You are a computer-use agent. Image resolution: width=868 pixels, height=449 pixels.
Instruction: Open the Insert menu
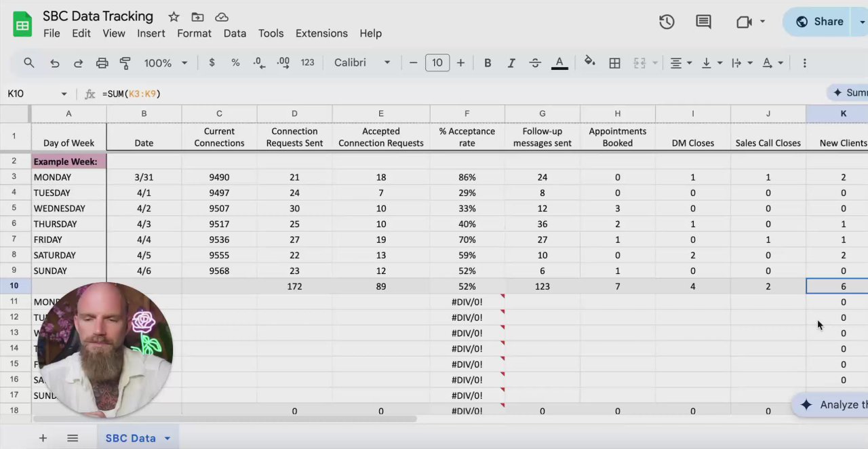[x=151, y=33]
